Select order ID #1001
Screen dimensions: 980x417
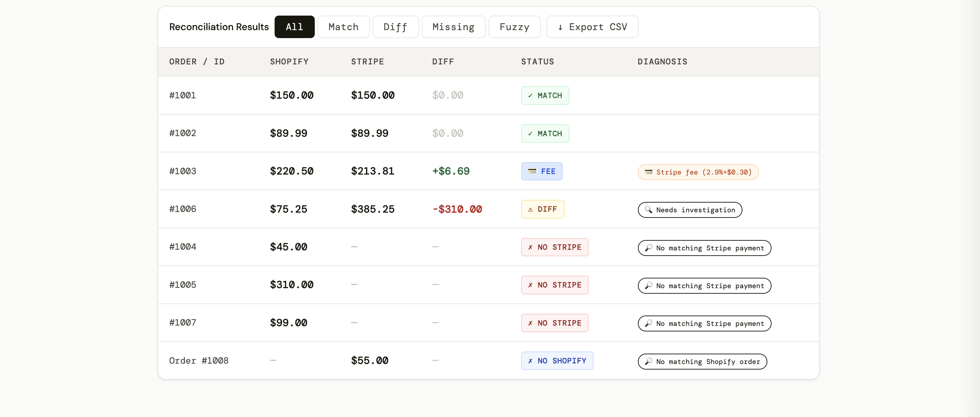[182, 95]
